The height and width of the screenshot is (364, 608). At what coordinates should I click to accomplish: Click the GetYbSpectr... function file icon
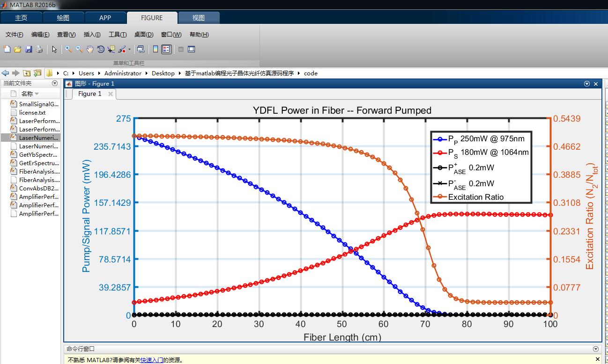14,155
